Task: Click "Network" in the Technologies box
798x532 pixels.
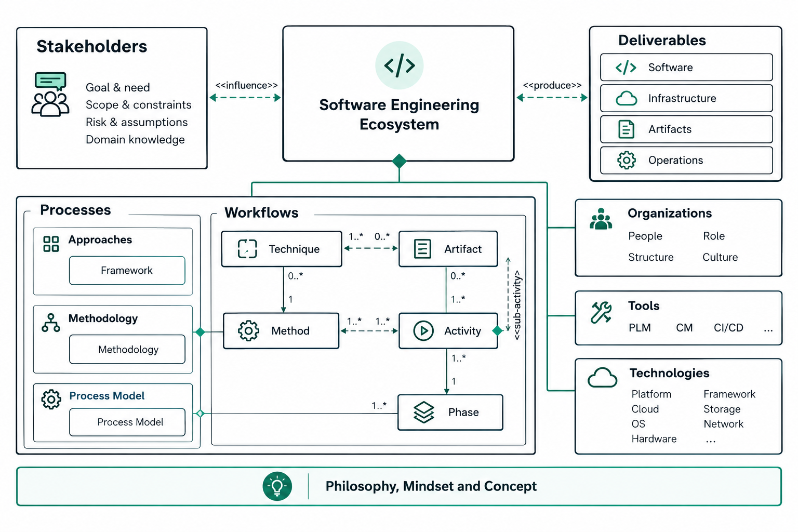Action: 724,424
